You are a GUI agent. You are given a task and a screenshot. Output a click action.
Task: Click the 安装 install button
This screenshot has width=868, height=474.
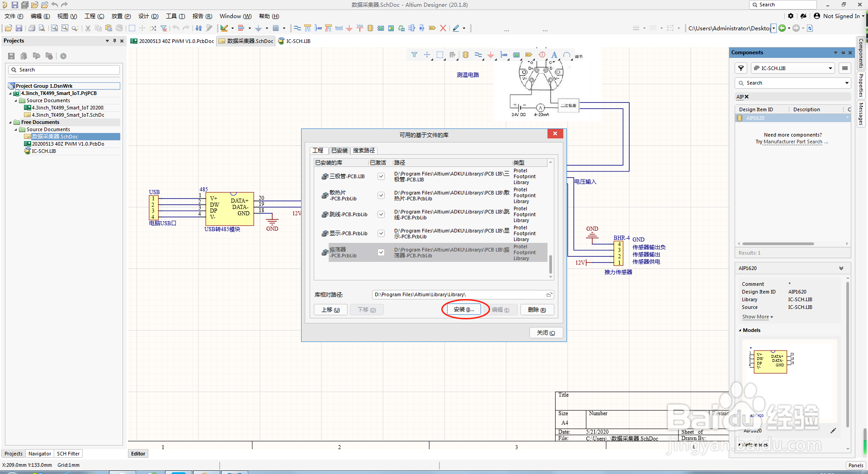(464, 310)
